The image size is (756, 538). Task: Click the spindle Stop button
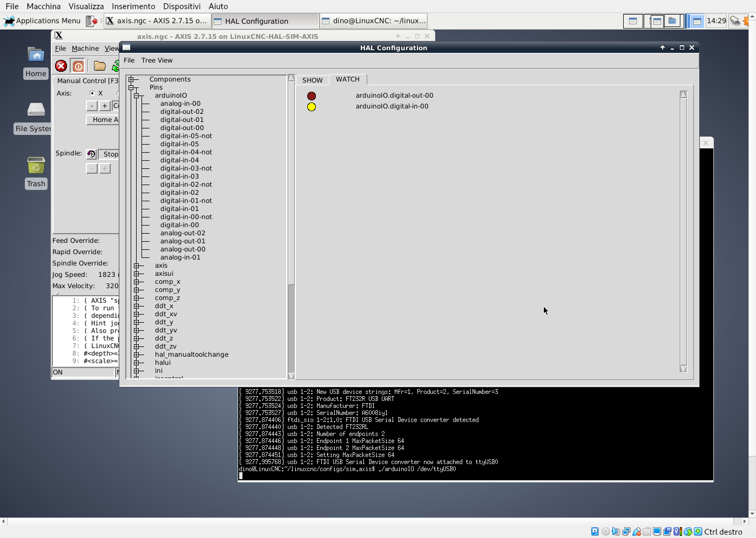tap(110, 154)
